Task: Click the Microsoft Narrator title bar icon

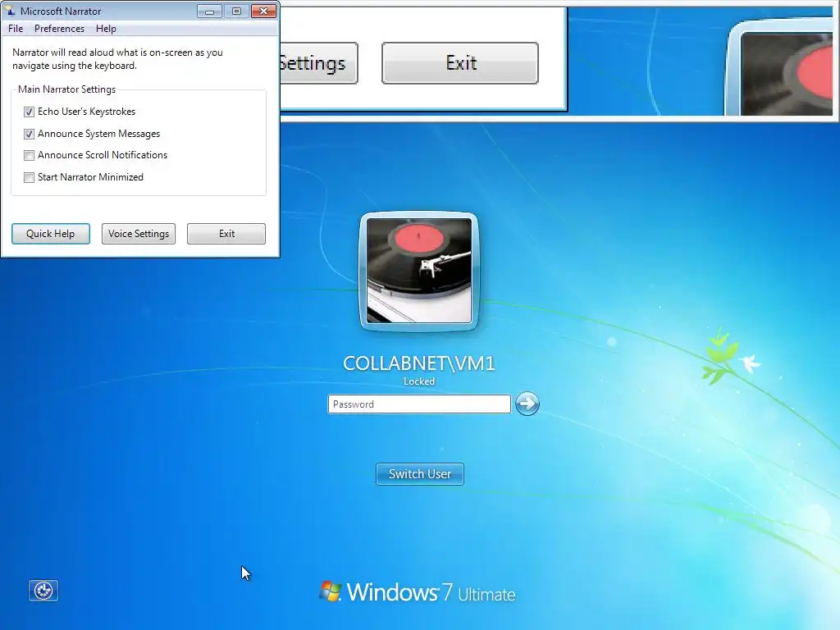Action: pos(10,11)
